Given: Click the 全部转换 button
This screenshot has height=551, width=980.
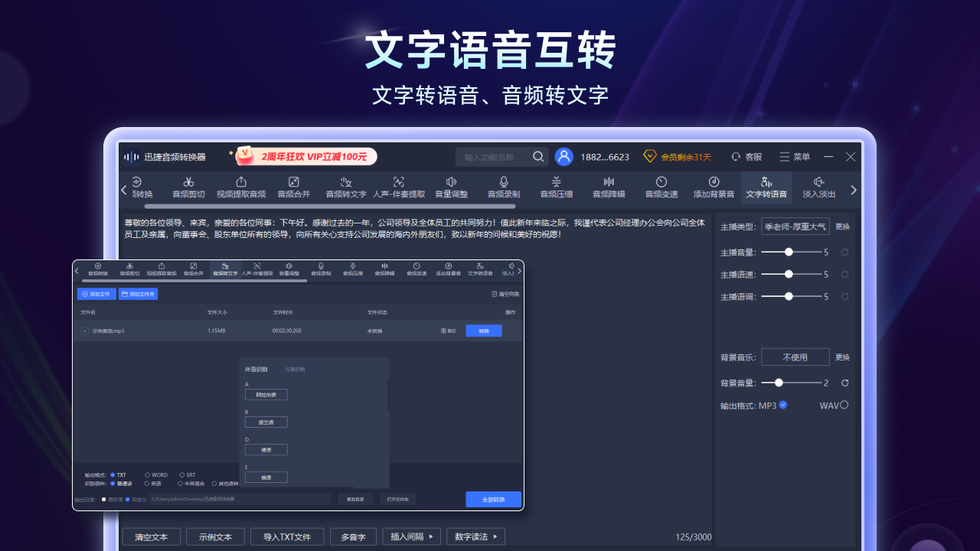Looking at the screenshot, I should [x=494, y=499].
